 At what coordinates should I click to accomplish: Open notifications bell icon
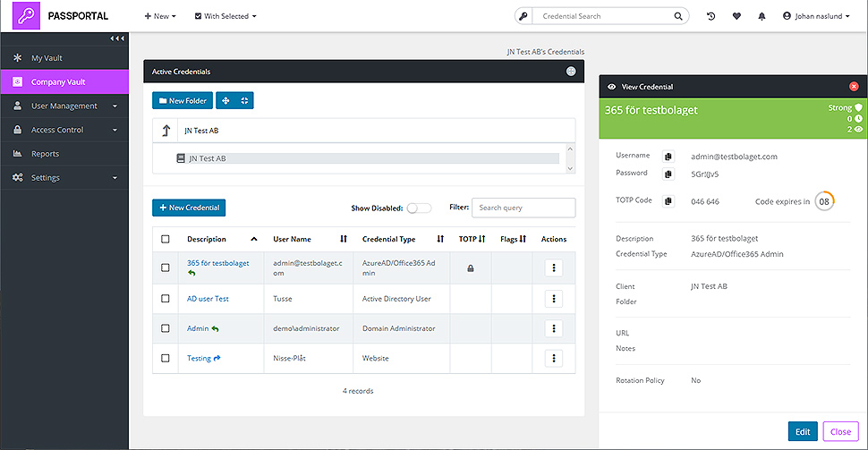click(x=762, y=16)
